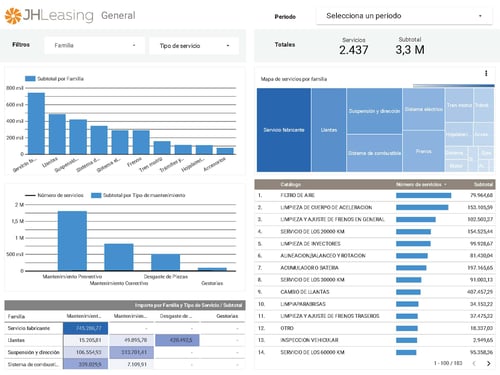Click the Mantenimiento Preventivo bar
Image resolution: width=500 pixels, height=375 pixels.
click(72, 241)
